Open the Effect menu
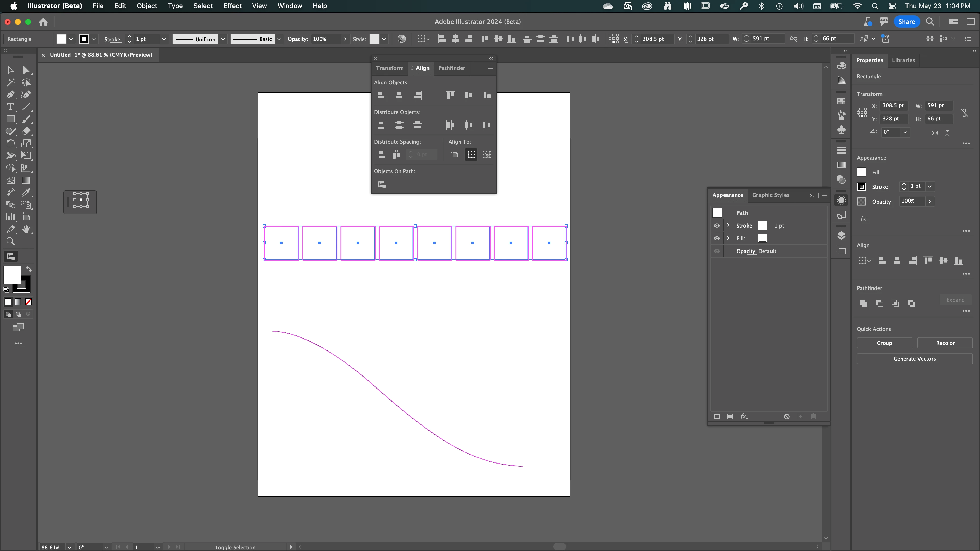 232,6
